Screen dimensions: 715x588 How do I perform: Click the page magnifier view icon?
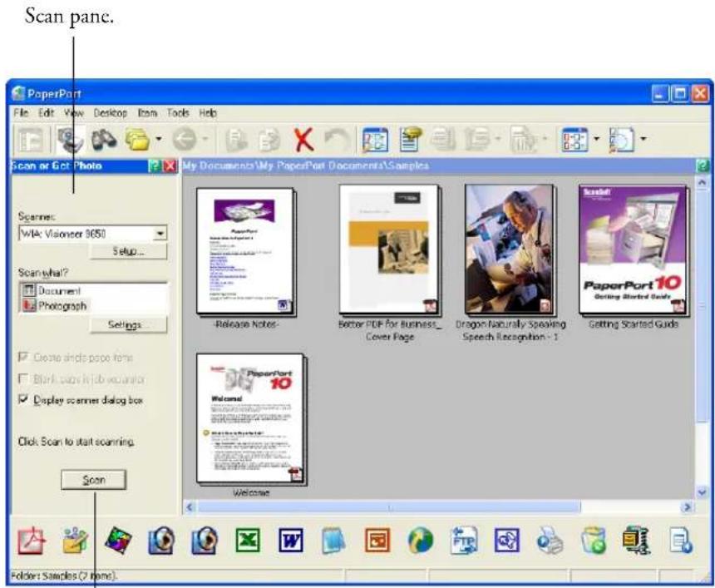(x=622, y=139)
